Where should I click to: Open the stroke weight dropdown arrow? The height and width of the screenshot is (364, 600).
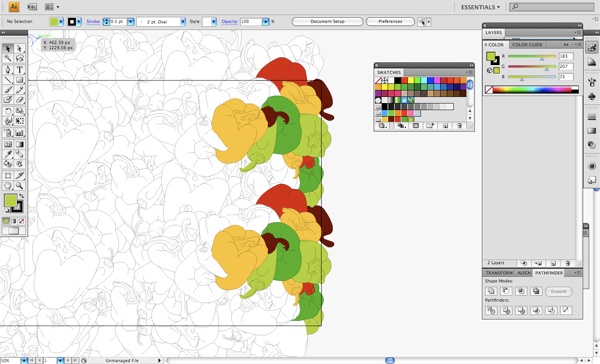click(x=130, y=22)
